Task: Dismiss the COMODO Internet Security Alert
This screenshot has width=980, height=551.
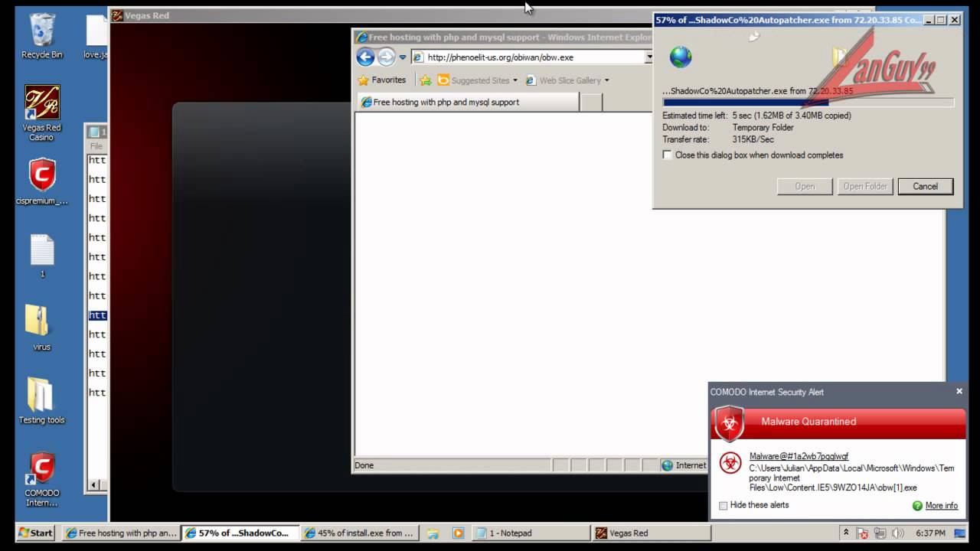Action: pyautogui.click(x=959, y=391)
